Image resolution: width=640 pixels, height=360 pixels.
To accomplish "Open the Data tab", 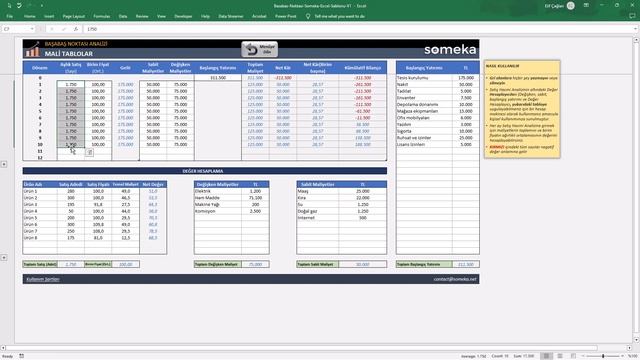I will [x=123, y=16].
